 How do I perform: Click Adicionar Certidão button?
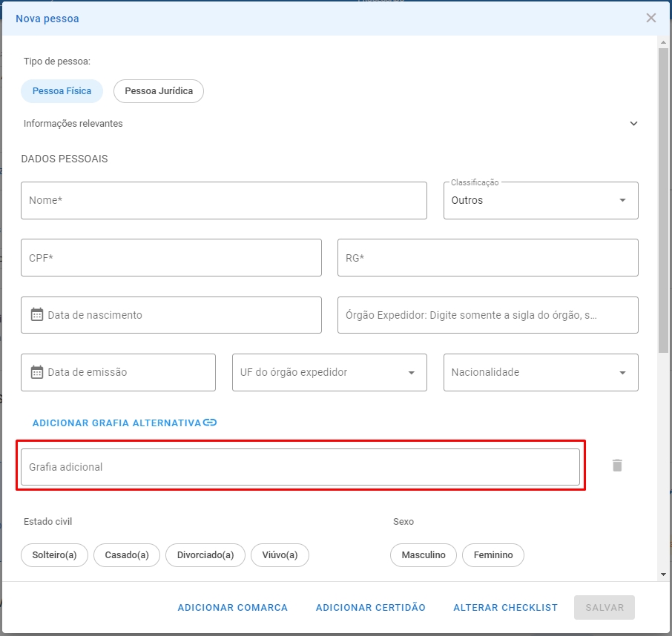(371, 607)
